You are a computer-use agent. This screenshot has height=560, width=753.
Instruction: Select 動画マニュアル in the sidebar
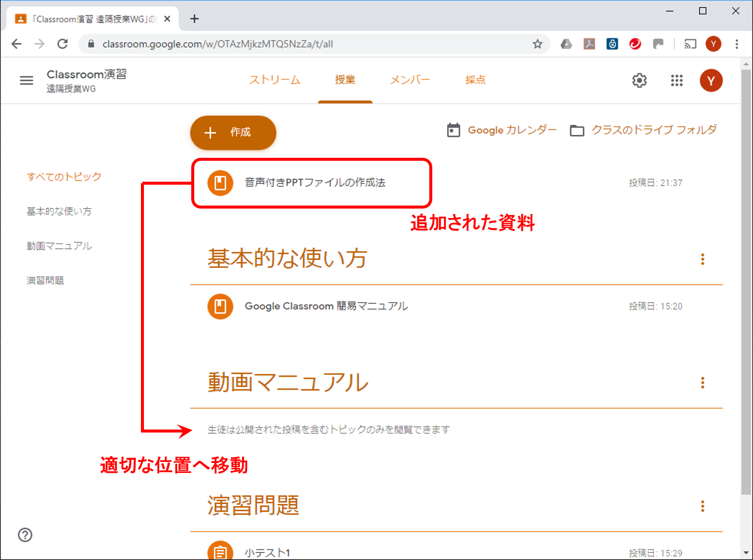pos(59,246)
